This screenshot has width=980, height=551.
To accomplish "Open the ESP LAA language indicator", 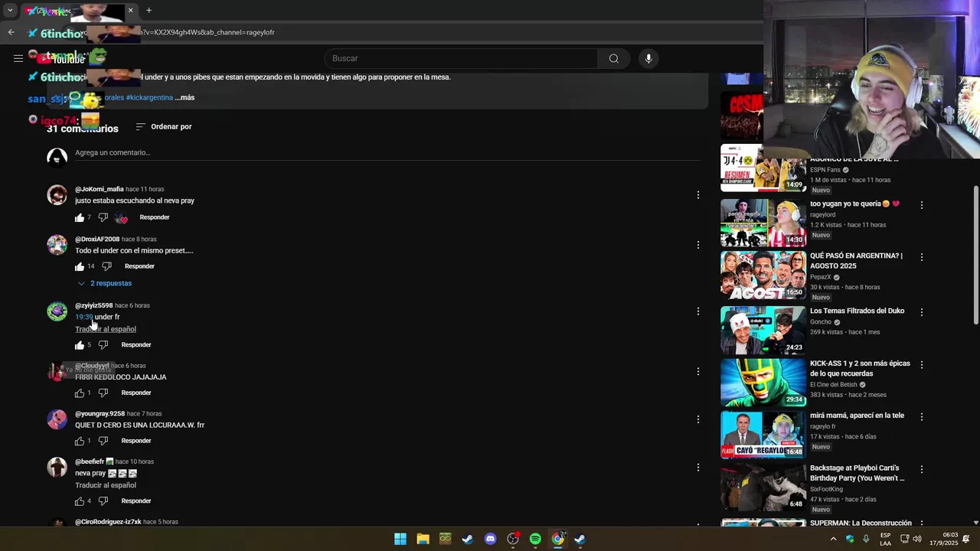I will pos(885,539).
